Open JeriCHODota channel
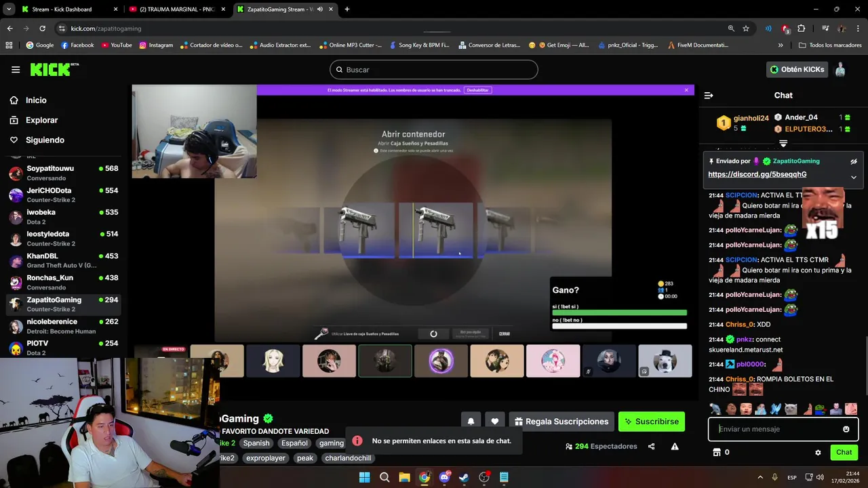The height and width of the screenshot is (488, 868). (64, 195)
